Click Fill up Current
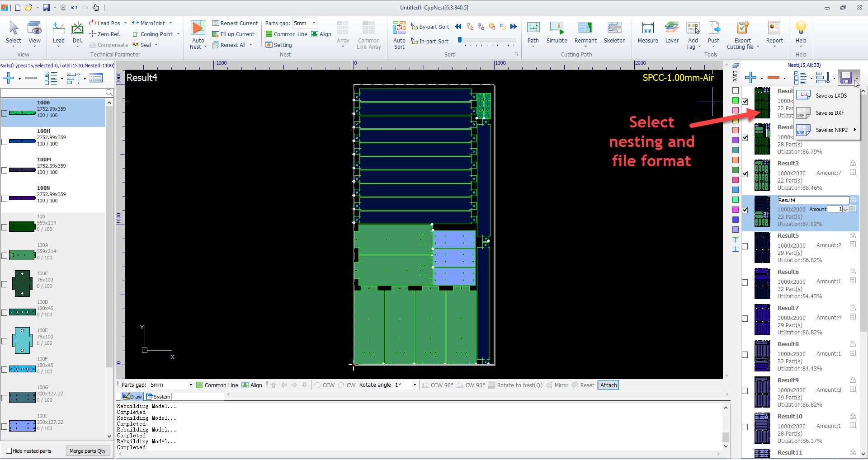Image resolution: width=868 pixels, height=460 pixels. (233, 34)
